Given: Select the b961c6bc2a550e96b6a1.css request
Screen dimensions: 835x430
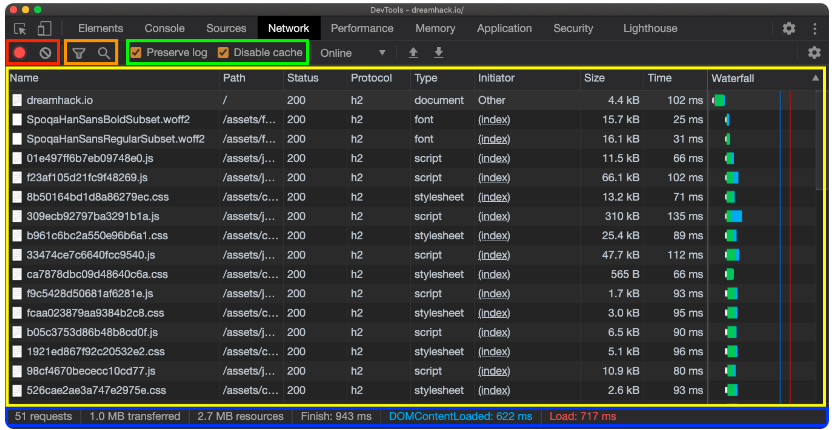Looking at the screenshot, I should 411,236.
